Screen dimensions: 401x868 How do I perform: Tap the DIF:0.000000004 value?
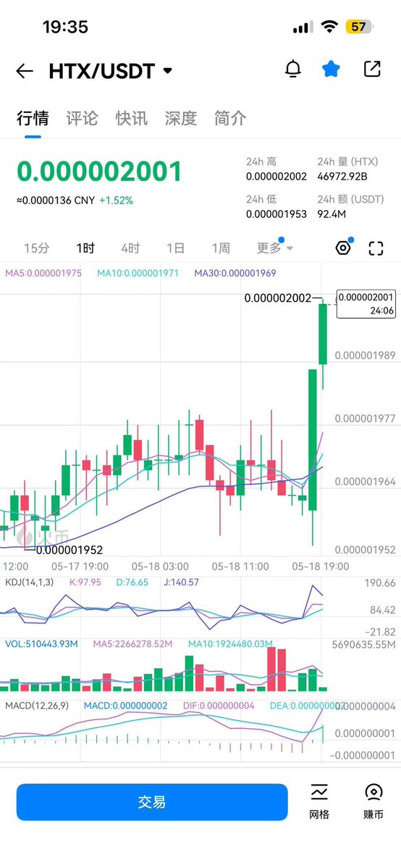coord(219,706)
